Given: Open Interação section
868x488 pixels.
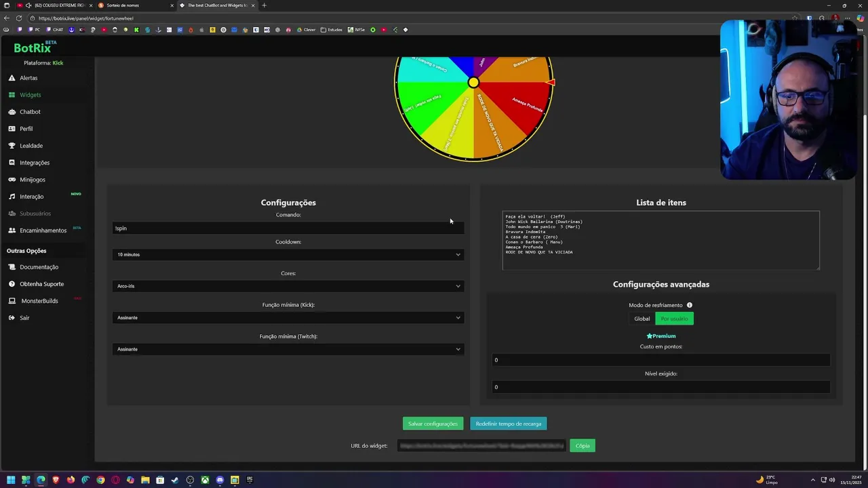Looking at the screenshot, I should tap(32, 197).
